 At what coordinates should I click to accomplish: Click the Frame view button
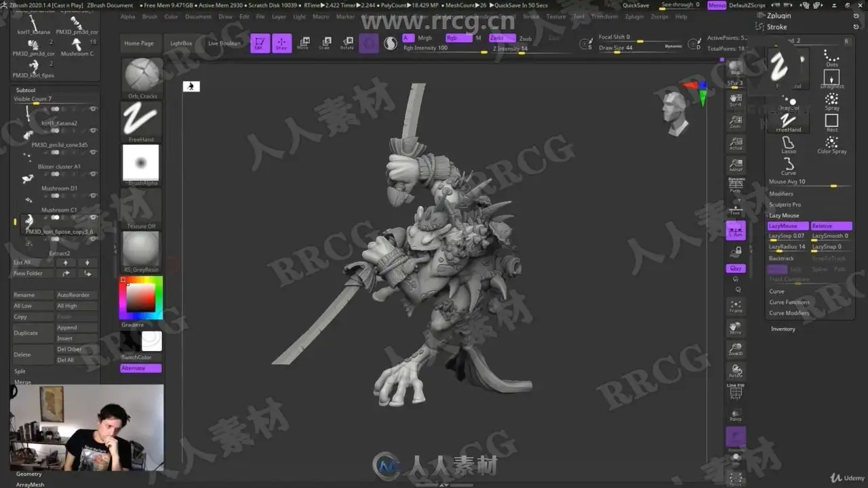(x=736, y=306)
